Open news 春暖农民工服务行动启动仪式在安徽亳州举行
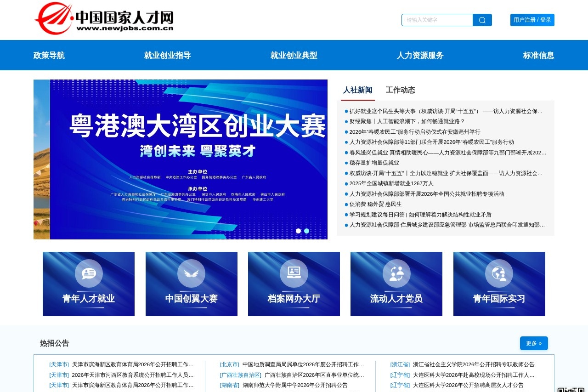Viewport: 588px width, 392px height. (415, 132)
